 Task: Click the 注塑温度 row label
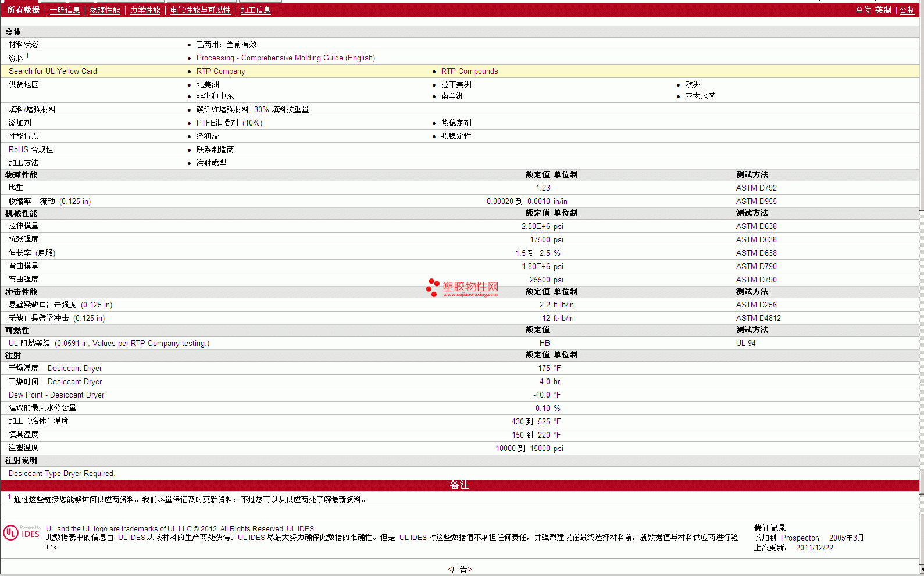click(x=24, y=448)
